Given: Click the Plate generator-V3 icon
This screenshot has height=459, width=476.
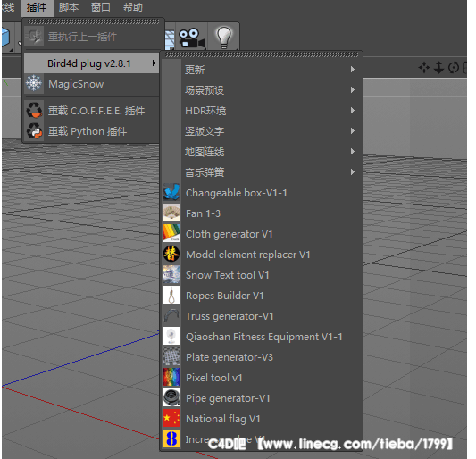Looking at the screenshot, I should tap(171, 356).
